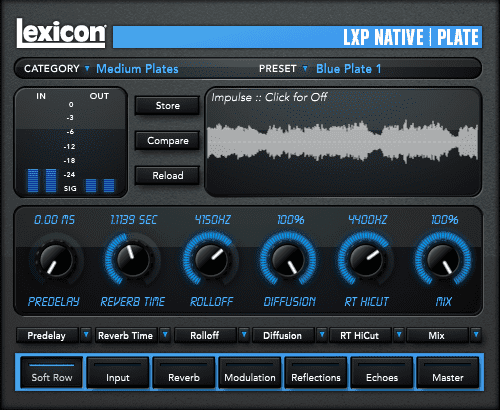Click the Predelay knob
This screenshot has height=410, width=500.
(x=56, y=260)
